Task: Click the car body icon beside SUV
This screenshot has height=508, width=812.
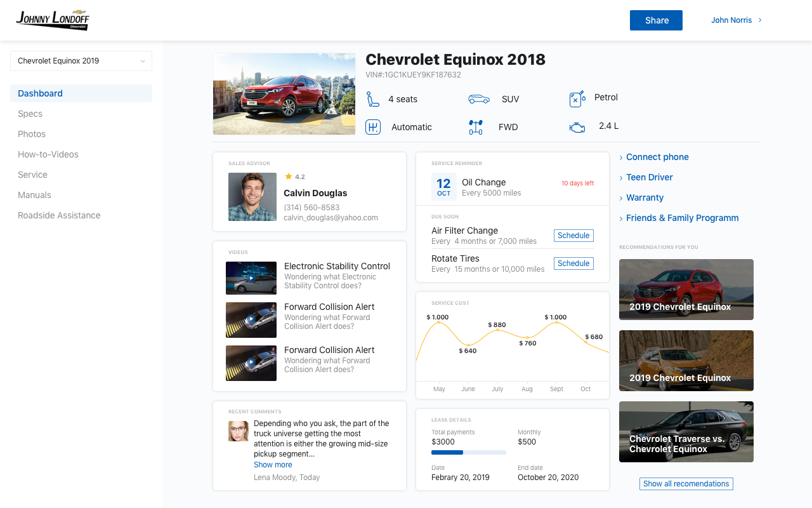Action: (479, 99)
